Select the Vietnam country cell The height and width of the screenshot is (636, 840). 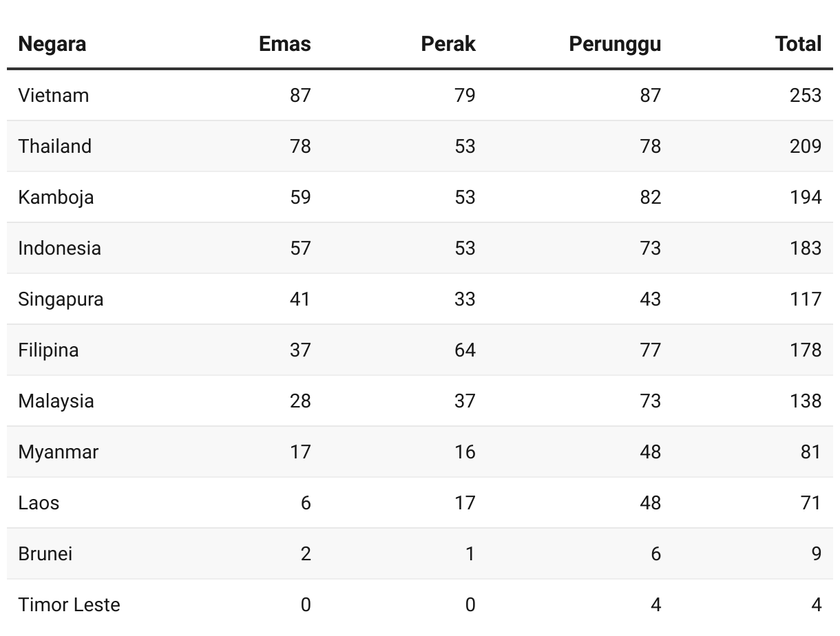54,95
